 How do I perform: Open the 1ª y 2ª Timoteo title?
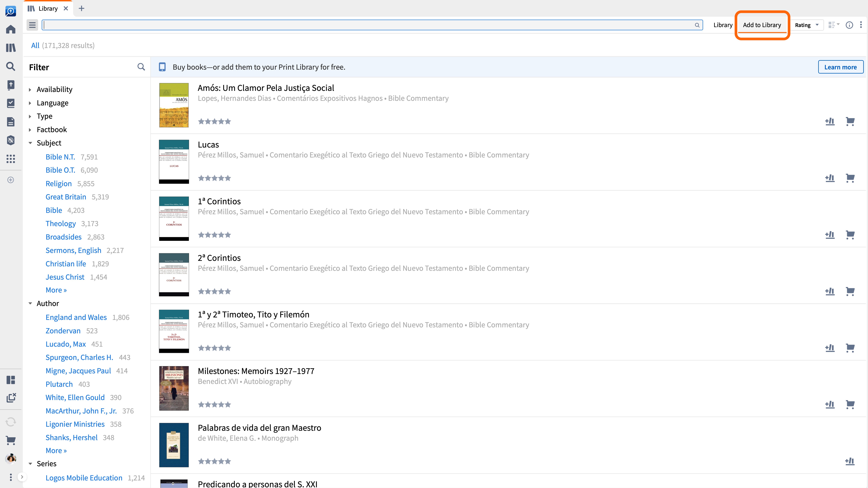click(253, 315)
